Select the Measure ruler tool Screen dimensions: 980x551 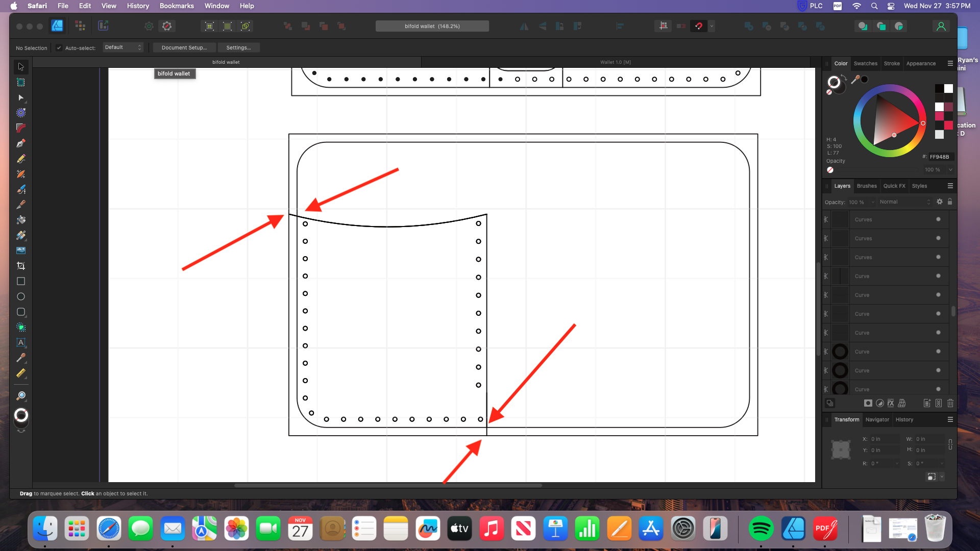pyautogui.click(x=21, y=373)
